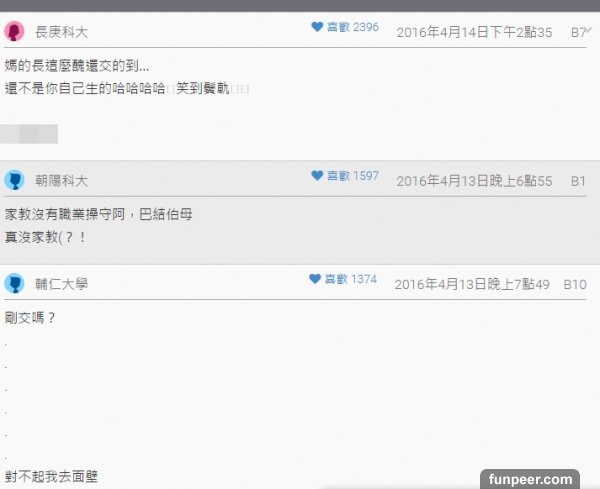Click the blurred gray image under first comment
This screenshot has width=600, height=489.
click(x=29, y=134)
